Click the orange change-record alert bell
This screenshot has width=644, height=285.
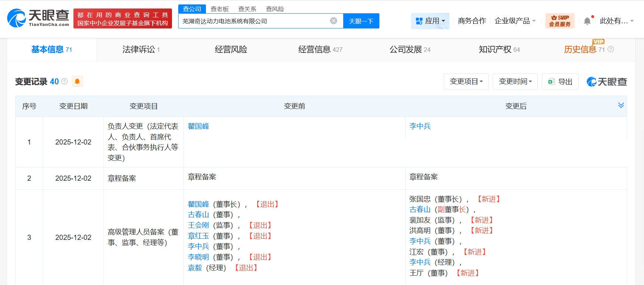click(x=77, y=81)
